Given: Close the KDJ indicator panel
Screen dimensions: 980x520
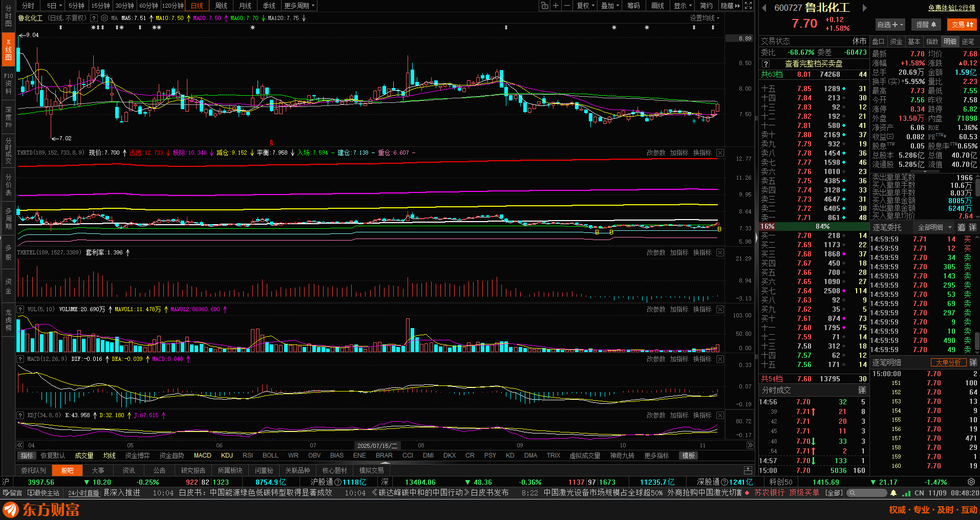Looking at the screenshot, I should 720,415.
